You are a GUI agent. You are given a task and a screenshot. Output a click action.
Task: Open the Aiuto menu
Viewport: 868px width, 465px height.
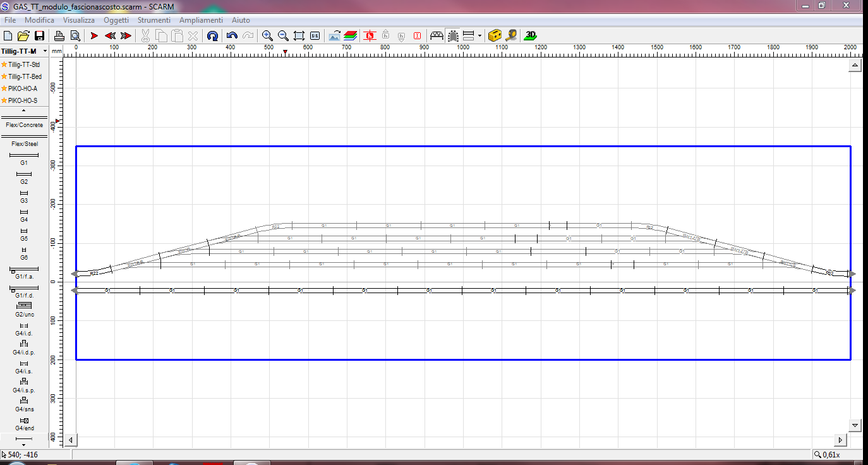[x=241, y=21]
